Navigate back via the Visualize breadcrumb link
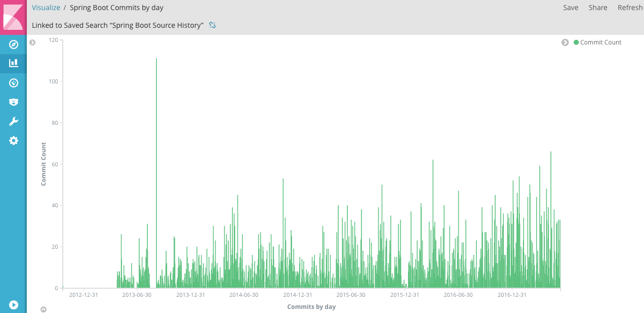This screenshot has width=644, height=313. click(46, 8)
